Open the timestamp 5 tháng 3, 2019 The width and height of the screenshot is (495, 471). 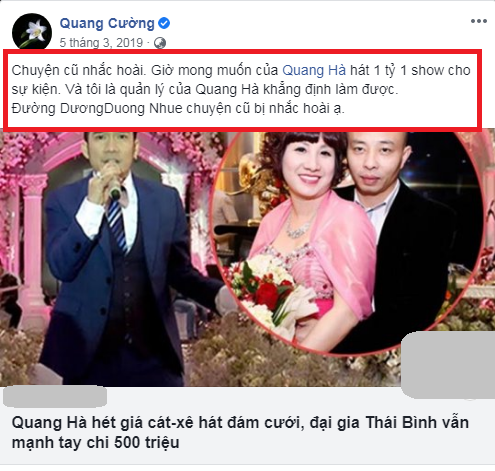click(x=101, y=43)
